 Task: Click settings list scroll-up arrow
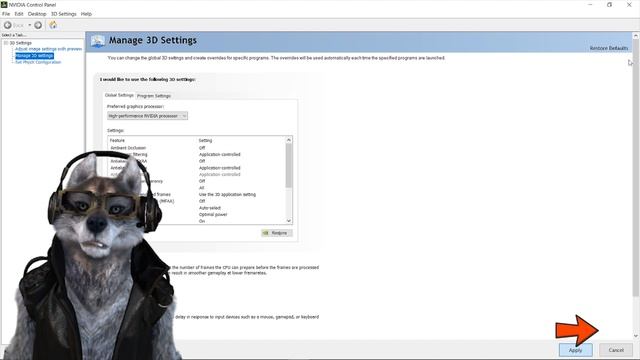pos(289,140)
